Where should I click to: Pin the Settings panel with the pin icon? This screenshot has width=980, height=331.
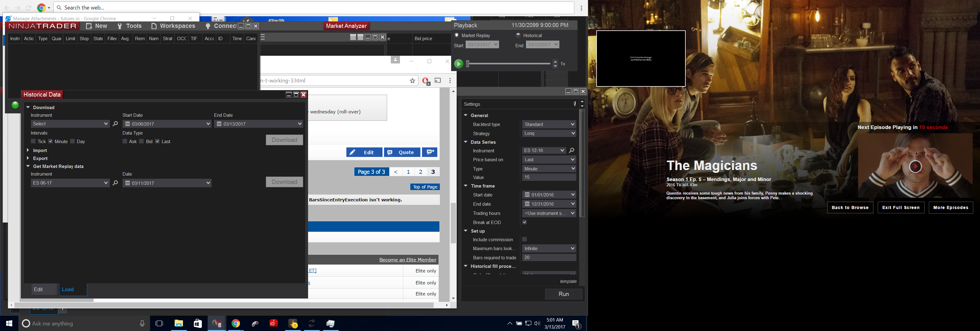click(575, 104)
